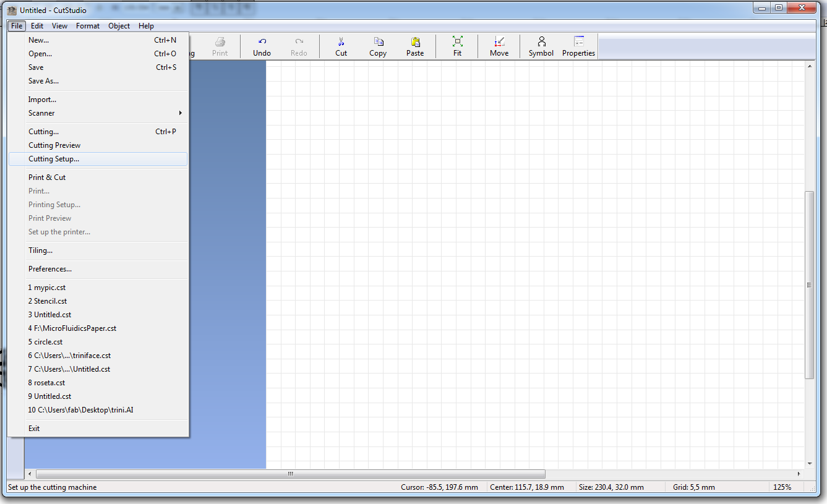The width and height of the screenshot is (827, 504).
Task: Open recent file 3 Untitled.cst
Action: point(98,315)
